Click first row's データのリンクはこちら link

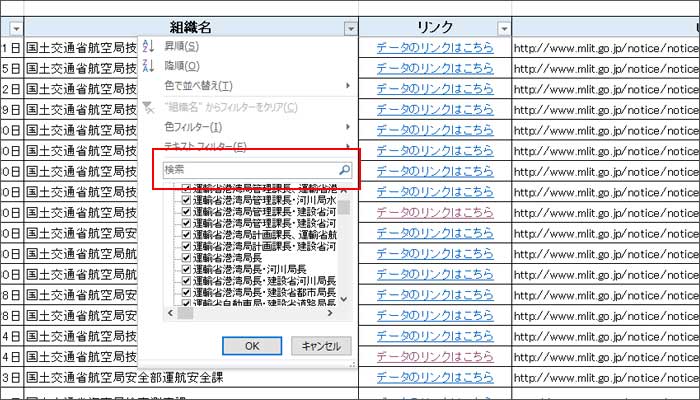coord(434,47)
